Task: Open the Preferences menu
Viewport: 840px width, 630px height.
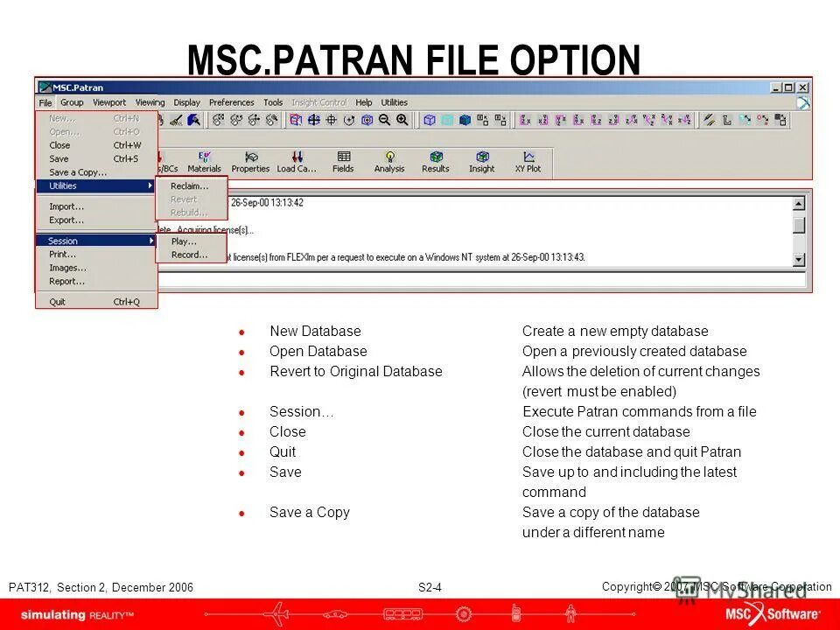Action: [231, 102]
